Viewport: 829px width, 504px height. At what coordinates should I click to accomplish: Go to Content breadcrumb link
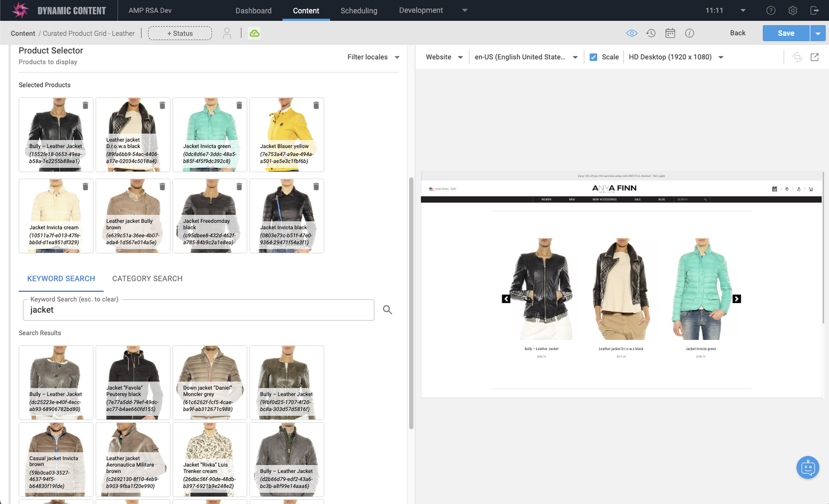(x=23, y=34)
